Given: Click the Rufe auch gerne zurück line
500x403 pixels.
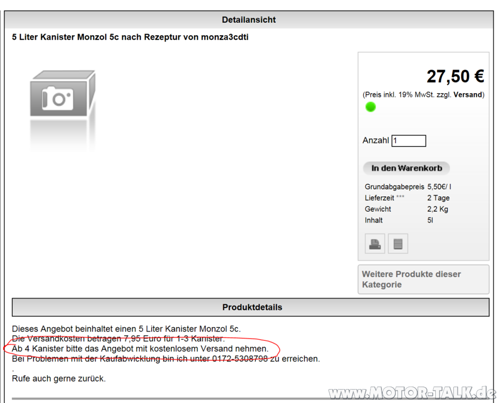Looking at the screenshot, I should pos(59,379).
